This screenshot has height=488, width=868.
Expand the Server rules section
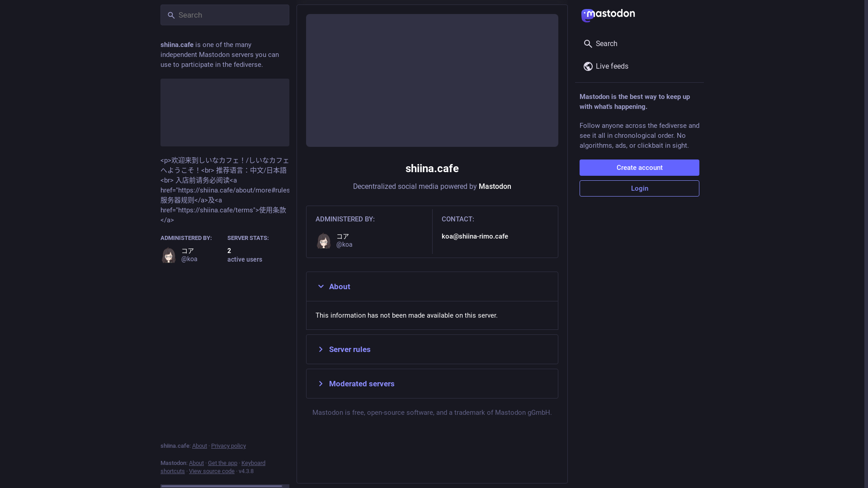(x=432, y=349)
